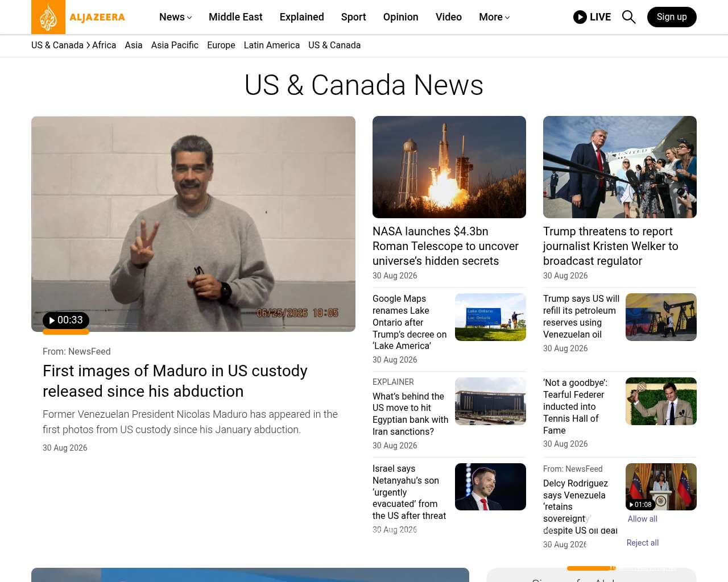The image size is (728, 582).
Task: Click the US & Canada News page heading
Action: [x=364, y=85]
